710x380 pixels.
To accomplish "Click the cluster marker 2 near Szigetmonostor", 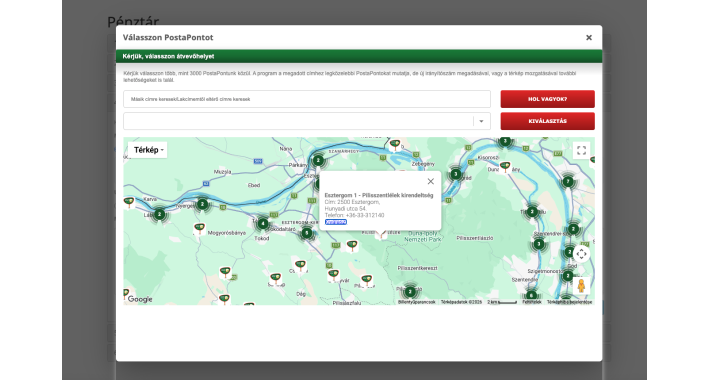I will [568, 276].
